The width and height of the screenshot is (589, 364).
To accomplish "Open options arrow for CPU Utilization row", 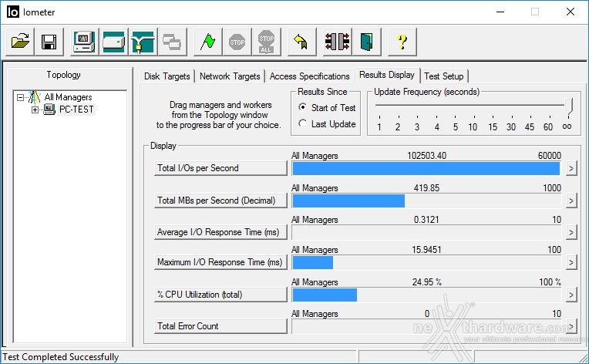I will tap(571, 295).
